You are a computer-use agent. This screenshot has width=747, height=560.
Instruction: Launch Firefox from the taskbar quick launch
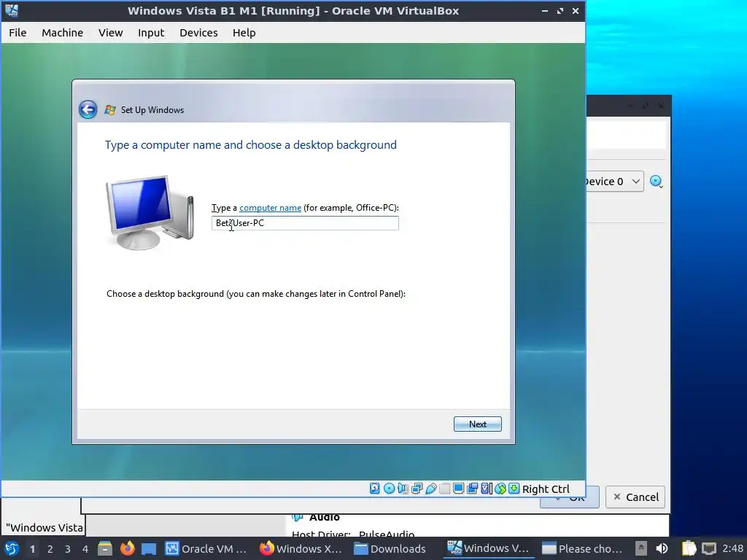pos(127,548)
